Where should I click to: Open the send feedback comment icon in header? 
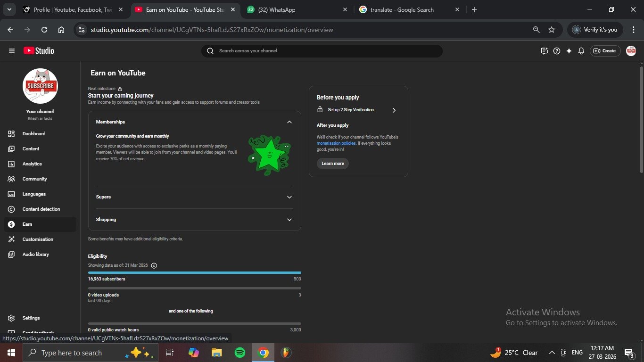click(x=545, y=51)
